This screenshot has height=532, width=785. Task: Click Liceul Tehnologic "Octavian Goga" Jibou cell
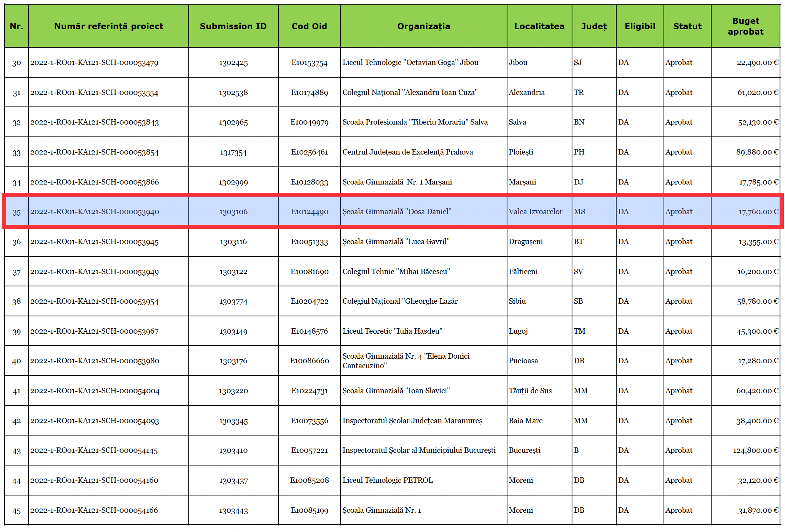(410, 62)
